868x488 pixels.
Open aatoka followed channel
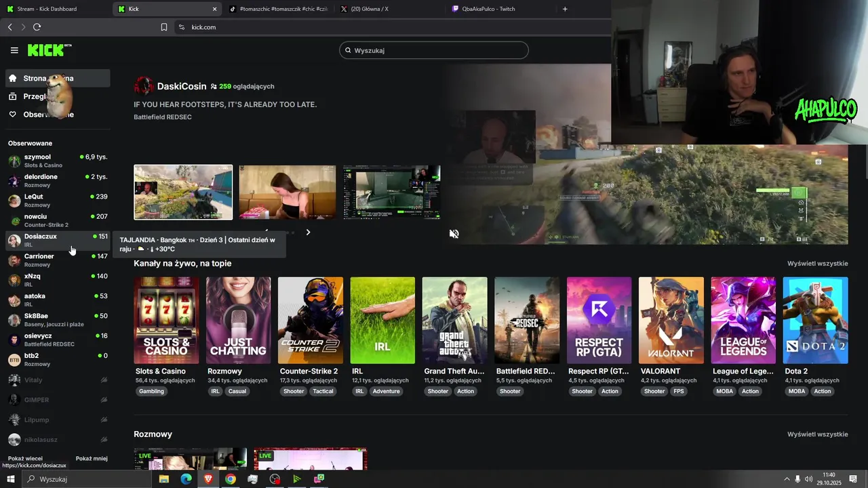[58, 300]
